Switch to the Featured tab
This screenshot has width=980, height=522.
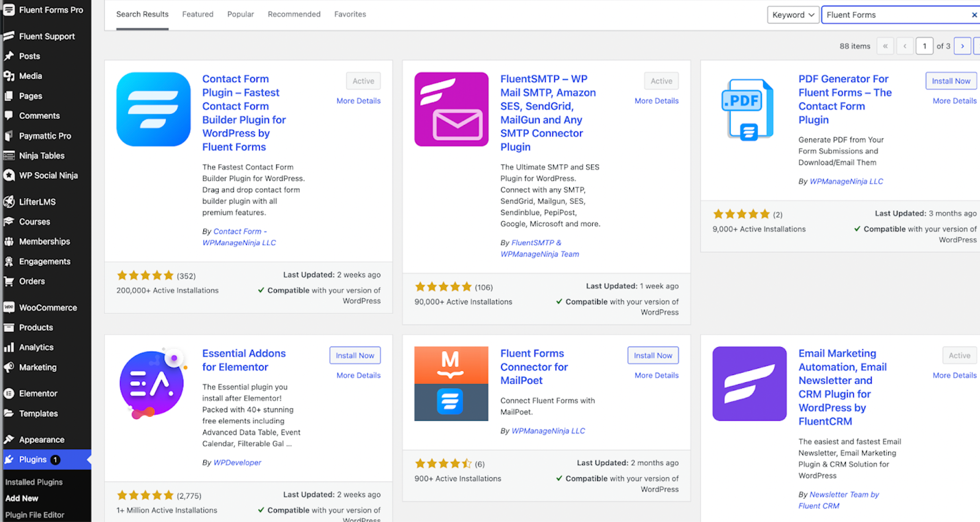click(x=198, y=14)
